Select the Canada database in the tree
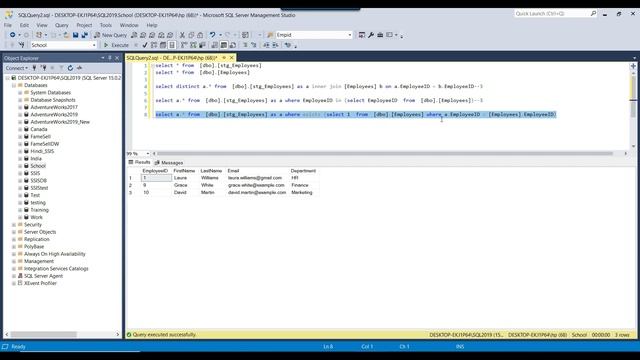The width and height of the screenshot is (640, 360). (x=39, y=129)
